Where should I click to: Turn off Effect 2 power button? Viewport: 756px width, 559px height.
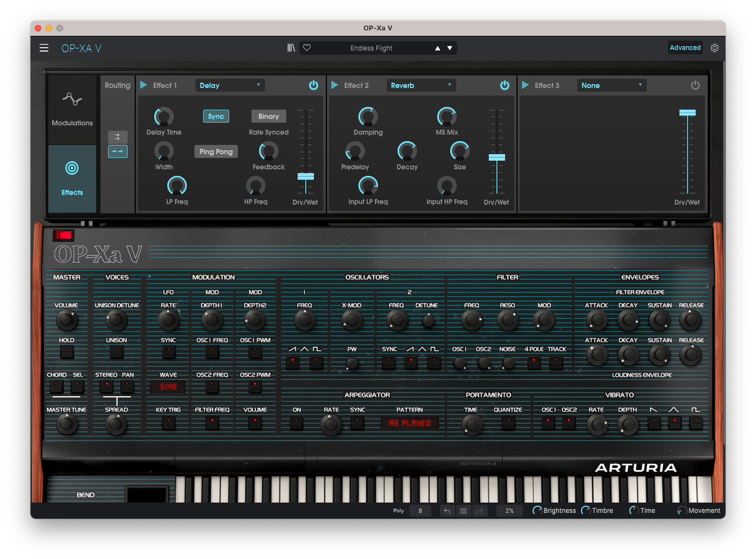point(505,85)
